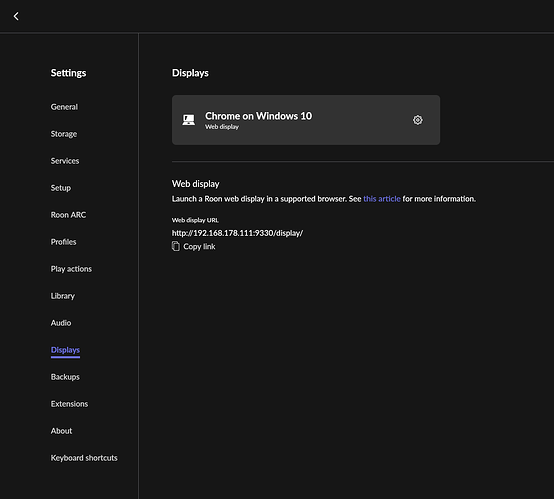Open Roon ARC settings
Screen dimensions: 554x499
68,215
